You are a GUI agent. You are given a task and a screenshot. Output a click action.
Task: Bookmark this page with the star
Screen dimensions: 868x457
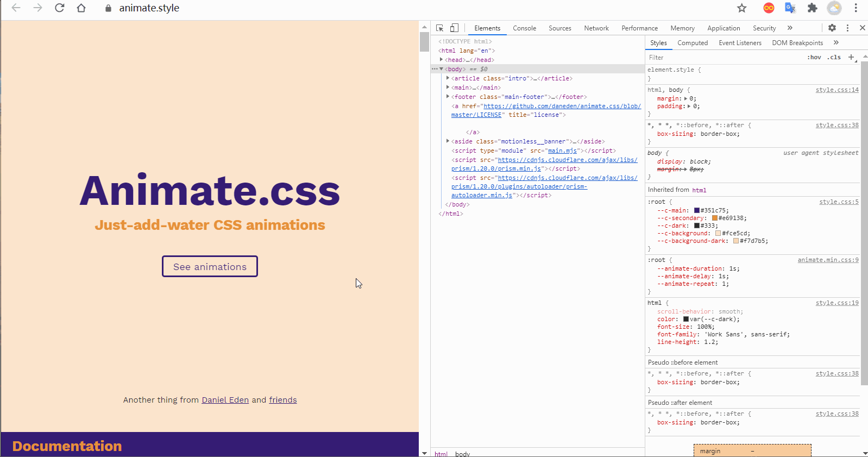pyautogui.click(x=742, y=8)
